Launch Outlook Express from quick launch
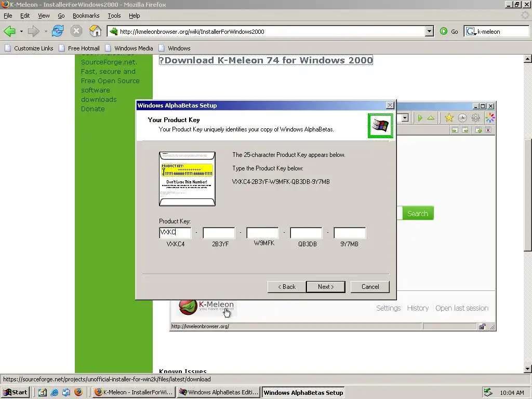 coord(66,392)
